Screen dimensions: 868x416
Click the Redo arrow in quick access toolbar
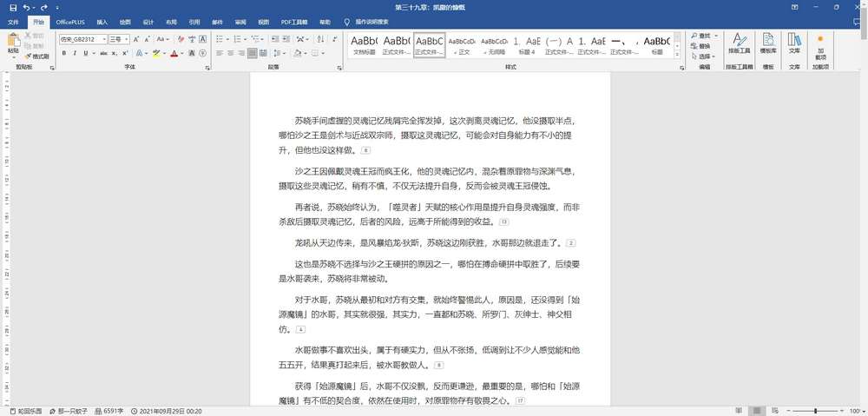[43, 8]
